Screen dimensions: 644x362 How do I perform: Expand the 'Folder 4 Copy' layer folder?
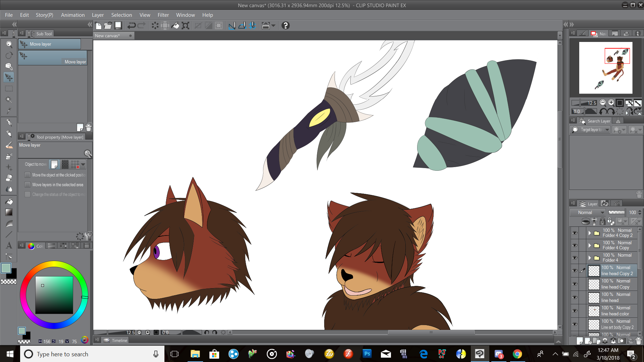coord(590,245)
